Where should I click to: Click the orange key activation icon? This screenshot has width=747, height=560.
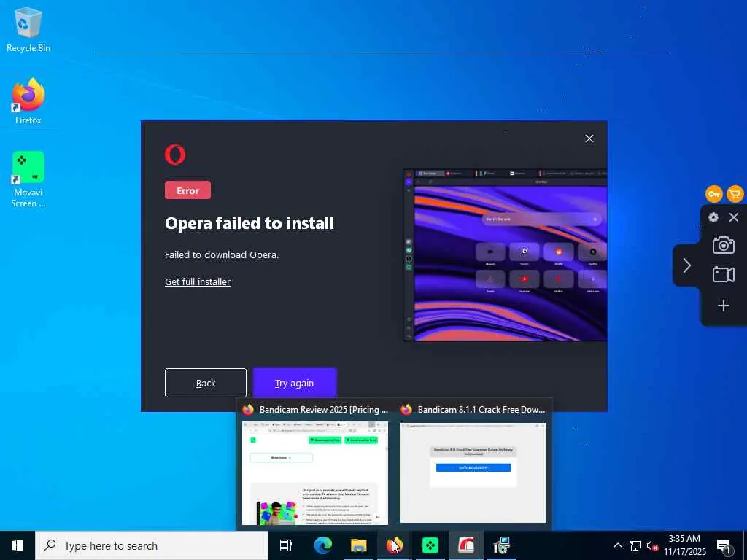pos(713,194)
